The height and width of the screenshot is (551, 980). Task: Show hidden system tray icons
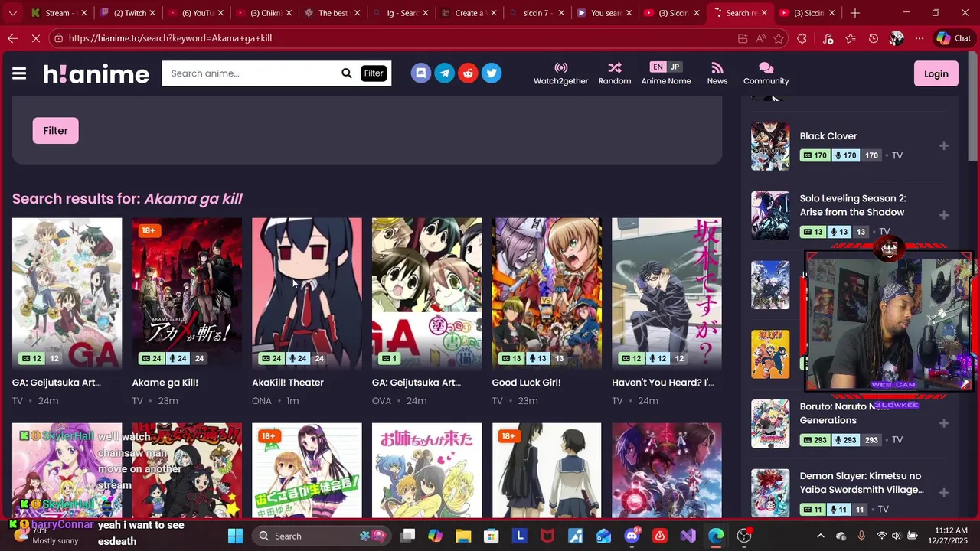pos(821,536)
